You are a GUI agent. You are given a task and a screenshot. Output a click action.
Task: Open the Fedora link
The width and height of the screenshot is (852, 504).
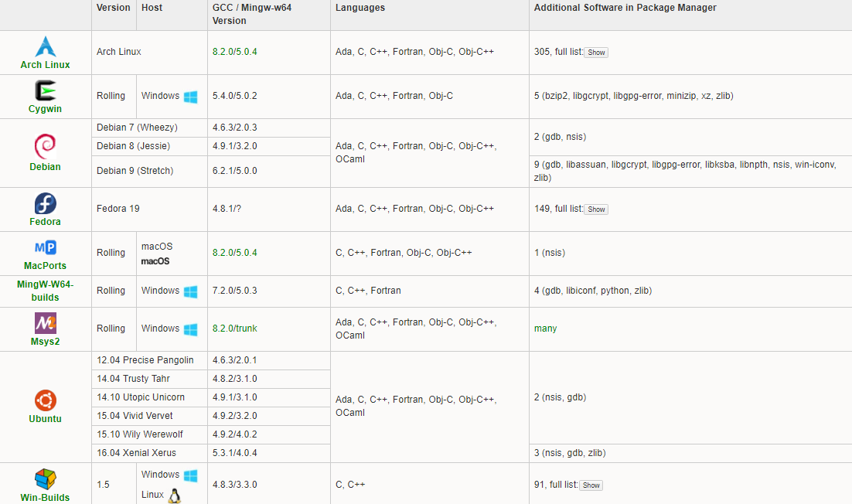point(45,222)
